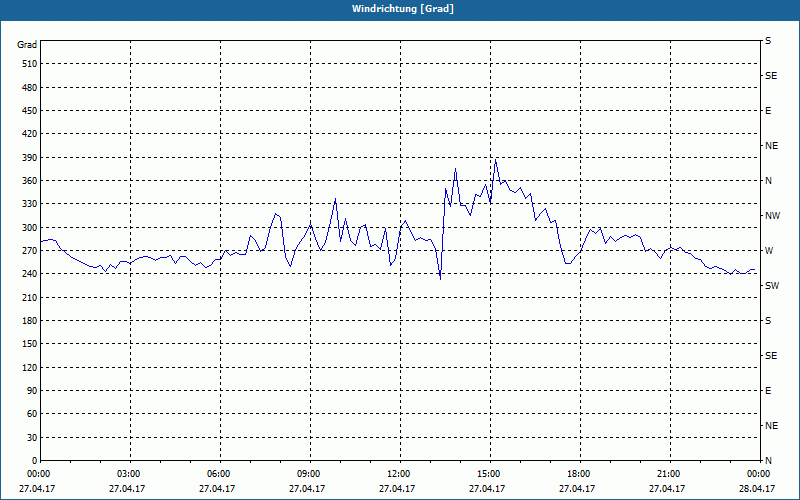This screenshot has height=500, width=800.
Task: Pick the 360 y-axis tick label
Action: click(30, 181)
